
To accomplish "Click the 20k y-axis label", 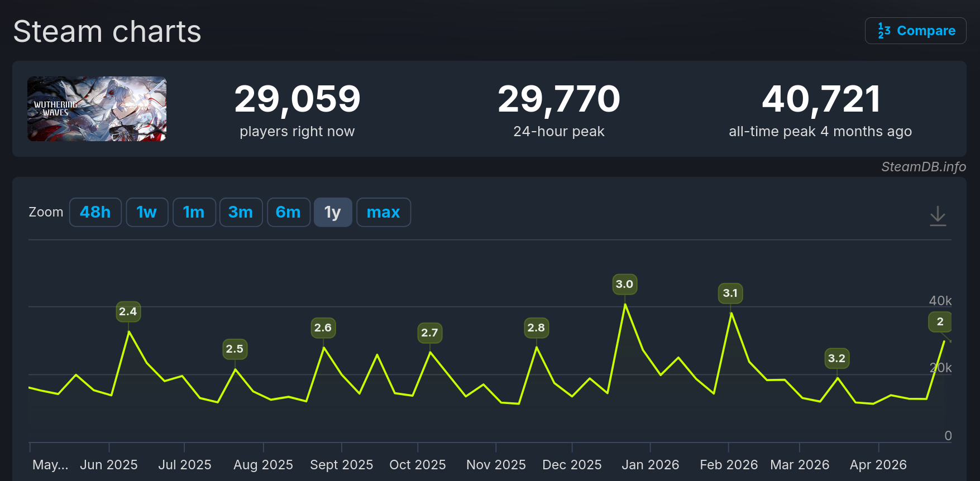I will 940,368.
